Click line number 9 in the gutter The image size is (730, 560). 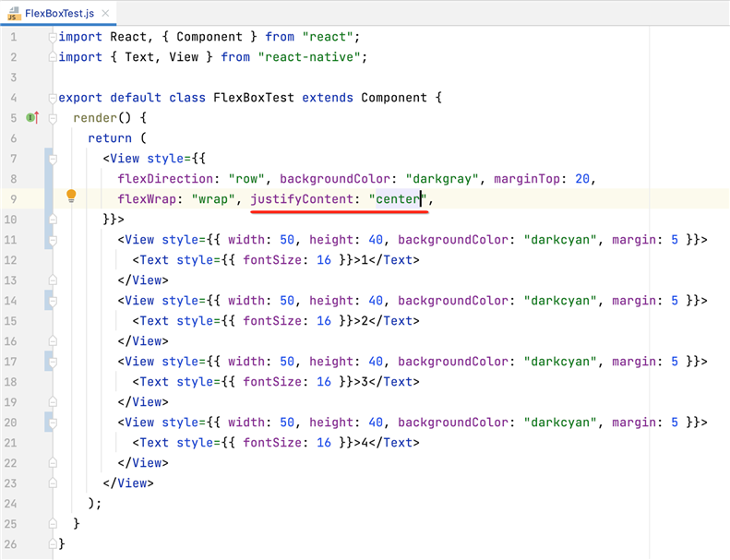point(13,199)
